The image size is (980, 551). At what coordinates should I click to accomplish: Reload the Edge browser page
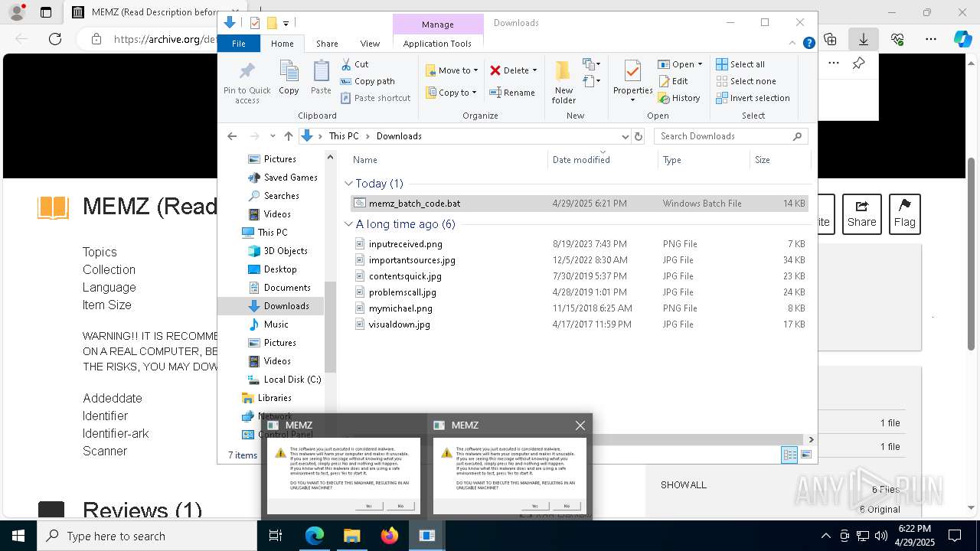coord(55,39)
